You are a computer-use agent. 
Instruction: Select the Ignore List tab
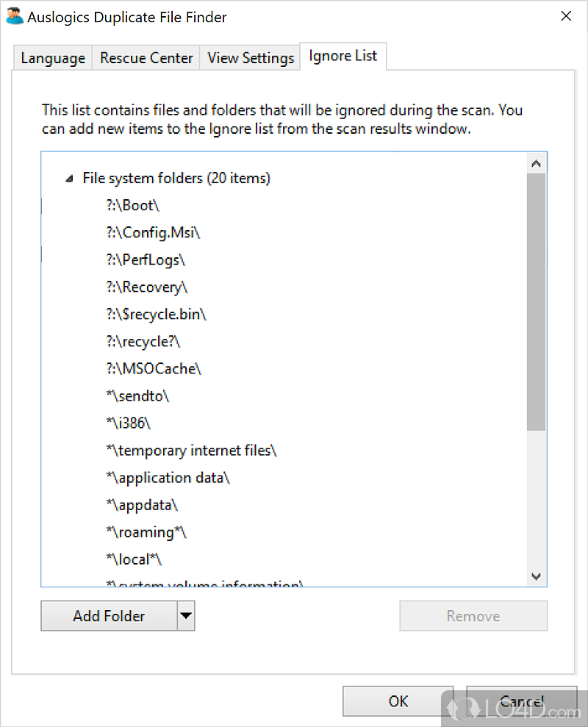(x=343, y=57)
